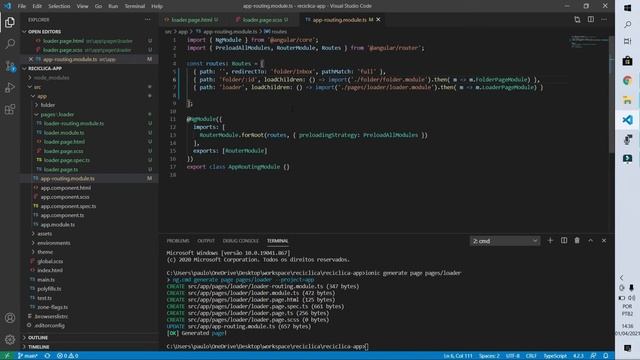Split the editor to the right
This screenshot has width=640, height=360.
click(591, 20)
